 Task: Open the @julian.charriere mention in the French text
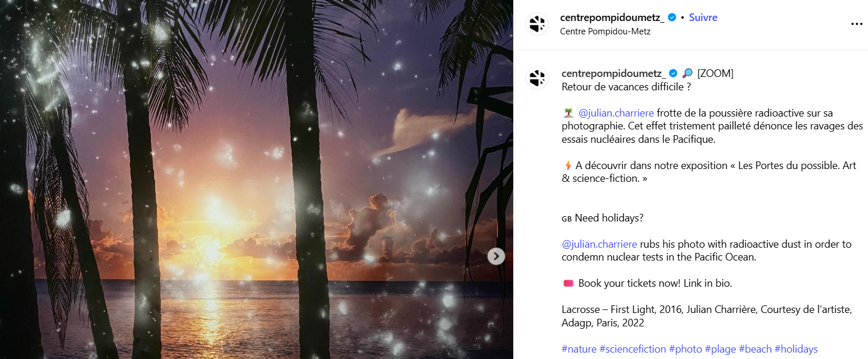pos(616,113)
